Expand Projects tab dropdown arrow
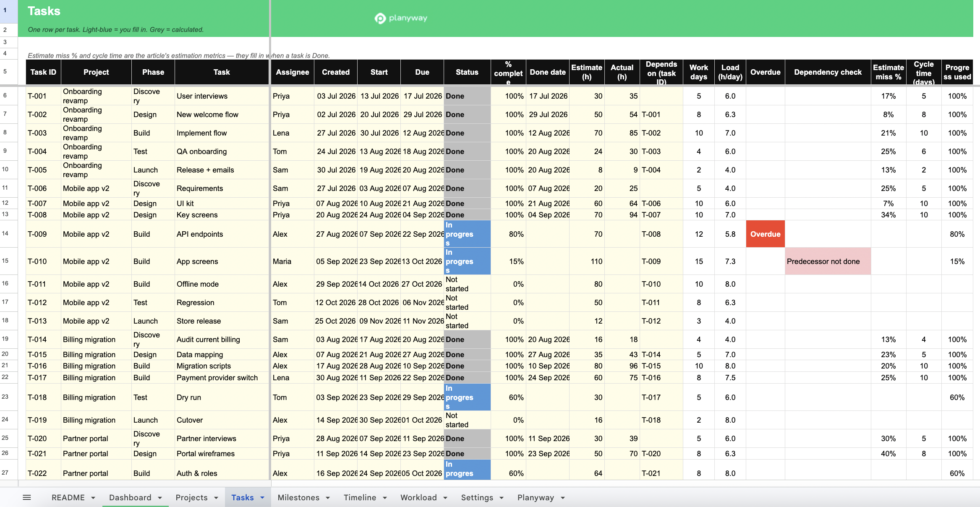Image resolution: width=980 pixels, height=507 pixels. click(216, 498)
